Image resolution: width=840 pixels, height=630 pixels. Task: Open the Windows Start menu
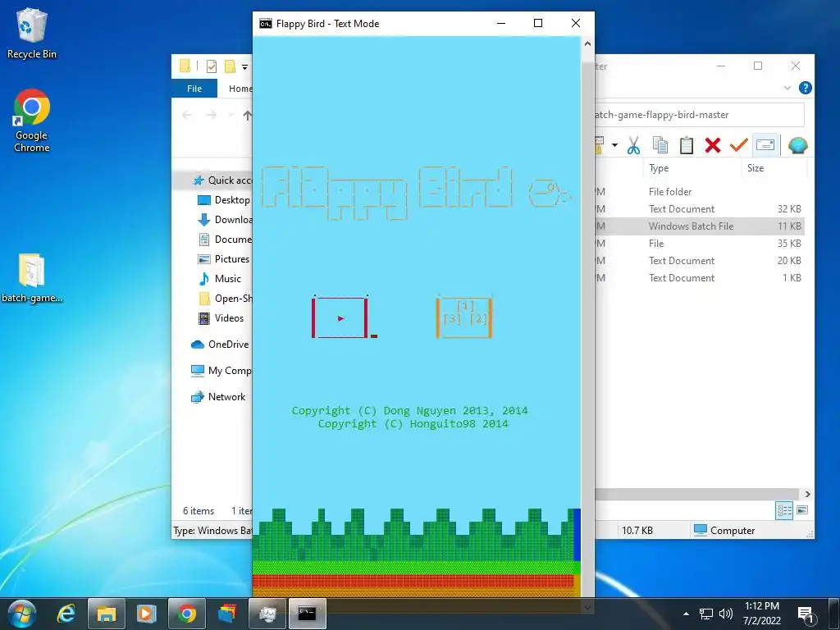pyautogui.click(x=22, y=614)
